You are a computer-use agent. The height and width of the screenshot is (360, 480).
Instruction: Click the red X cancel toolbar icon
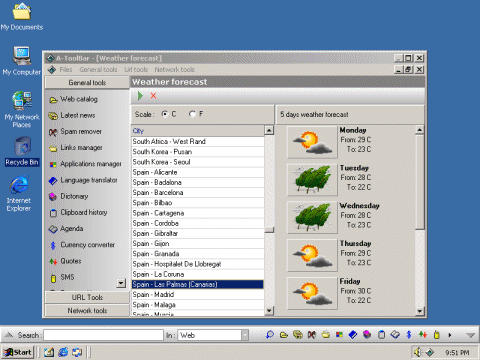click(x=153, y=96)
